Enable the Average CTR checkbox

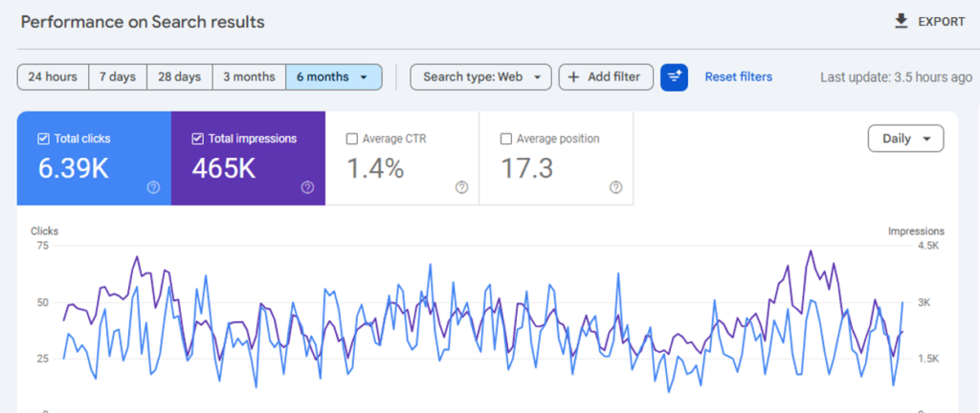coord(352,139)
